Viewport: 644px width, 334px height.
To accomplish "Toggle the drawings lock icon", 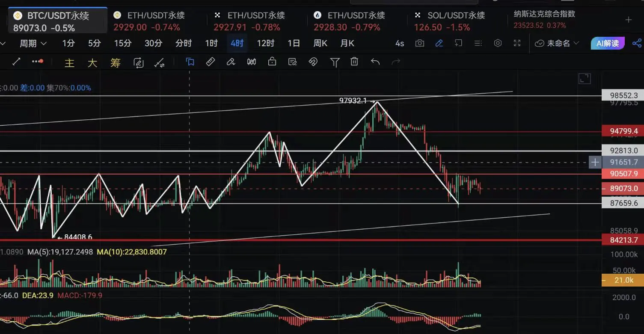I will click(272, 62).
